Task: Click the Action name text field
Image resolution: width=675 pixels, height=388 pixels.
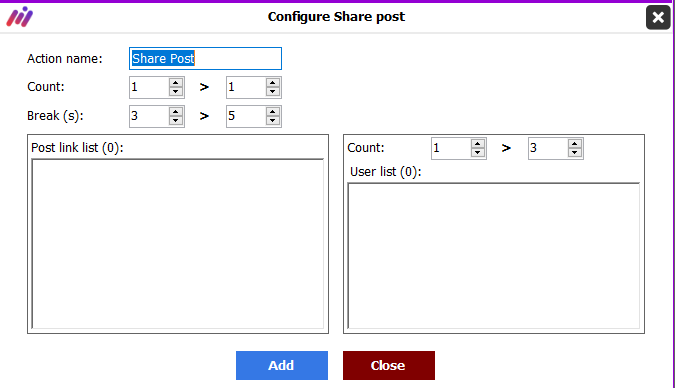Action: [205, 59]
